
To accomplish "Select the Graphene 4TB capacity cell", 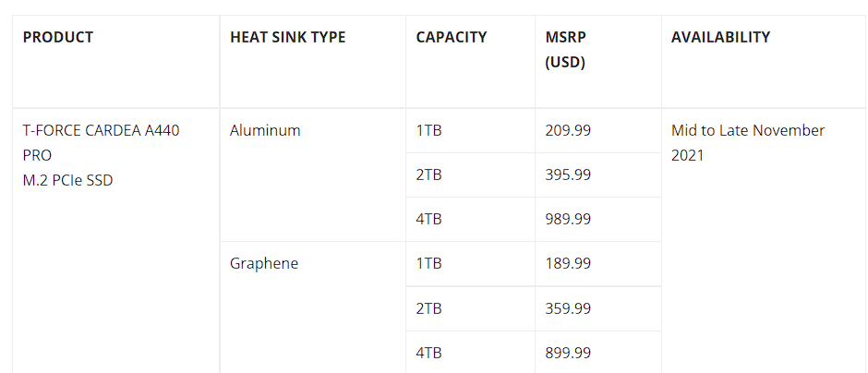I will pyautogui.click(x=471, y=353).
